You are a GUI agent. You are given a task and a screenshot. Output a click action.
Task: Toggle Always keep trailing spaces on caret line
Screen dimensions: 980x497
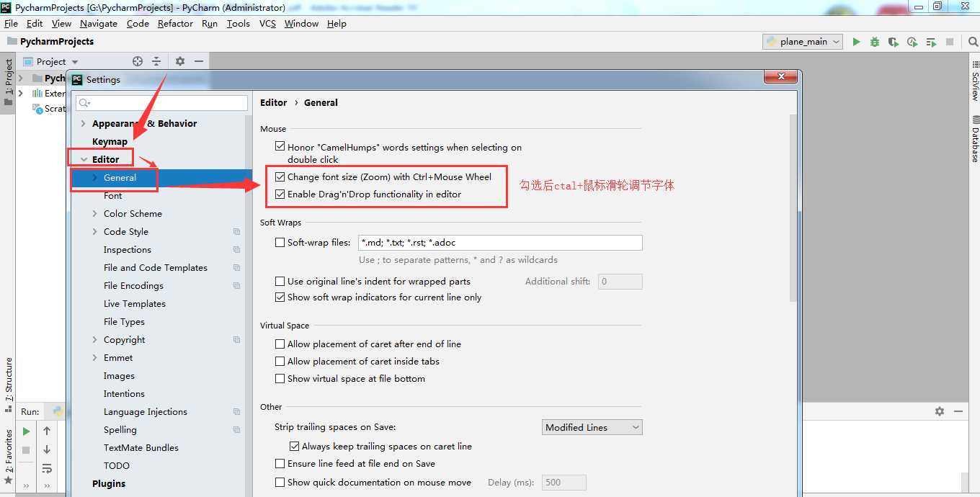(x=295, y=447)
